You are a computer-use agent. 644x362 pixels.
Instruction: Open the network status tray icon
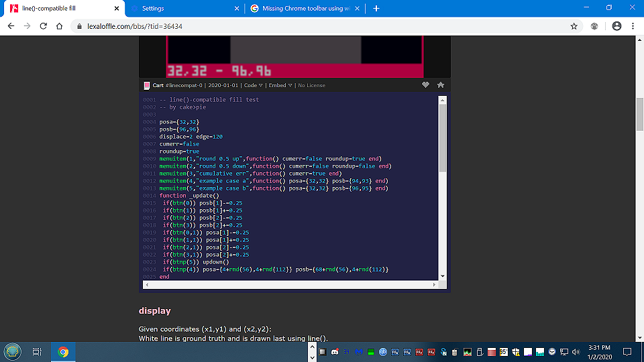[564, 352]
